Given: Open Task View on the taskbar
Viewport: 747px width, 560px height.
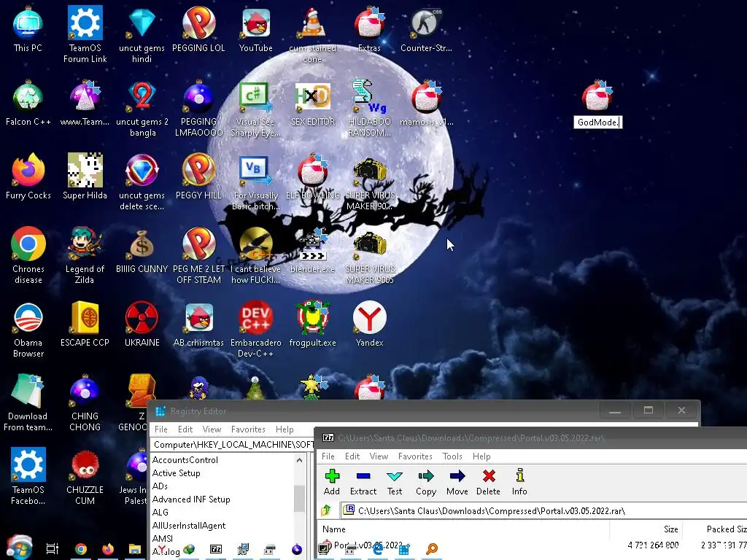Looking at the screenshot, I should (52, 548).
